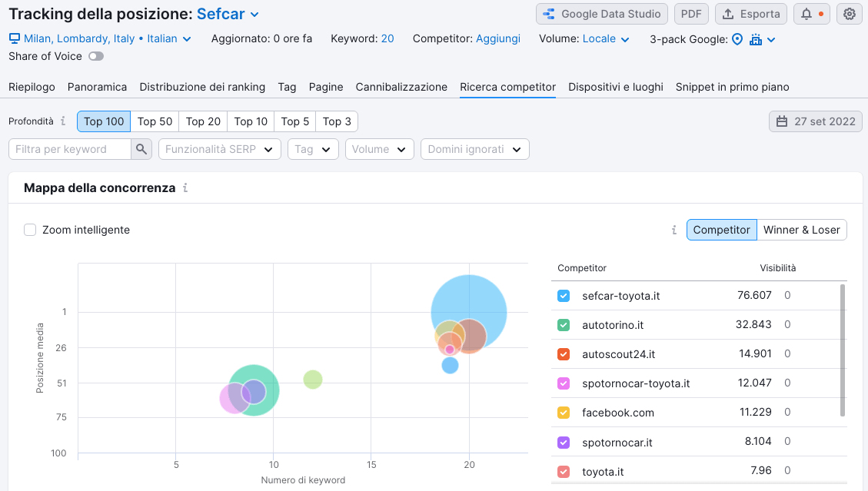The height and width of the screenshot is (491, 868).
Task: Toggle the Share of Voice switch
Action: pos(95,56)
